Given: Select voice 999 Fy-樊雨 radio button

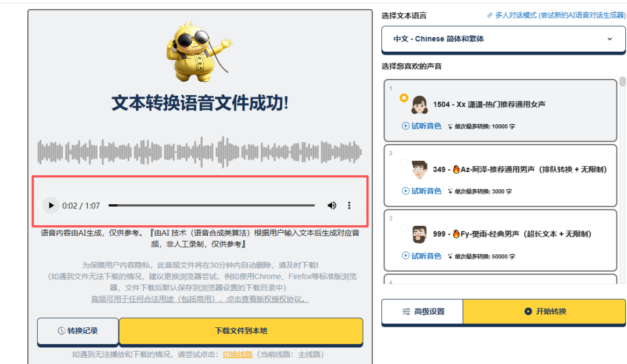Looking at the screenshot, I should tap(404, 228).
